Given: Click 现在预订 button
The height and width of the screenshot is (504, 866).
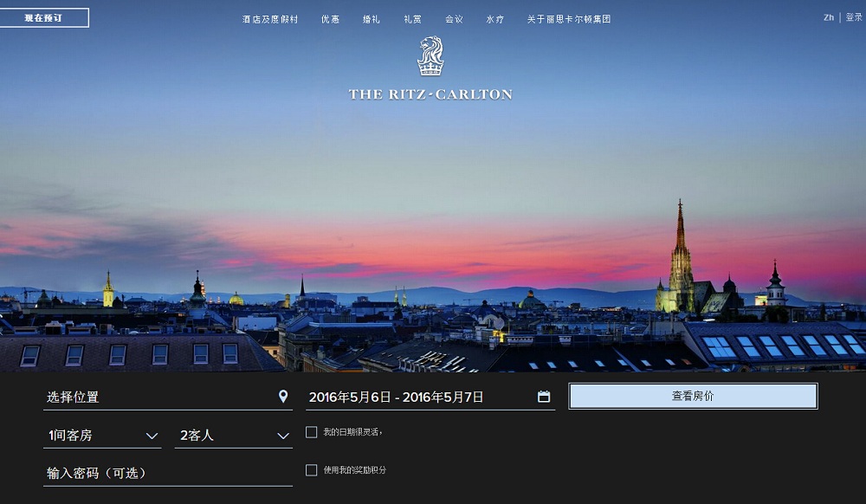Looking at the screenshot, I should coord(43,17).
